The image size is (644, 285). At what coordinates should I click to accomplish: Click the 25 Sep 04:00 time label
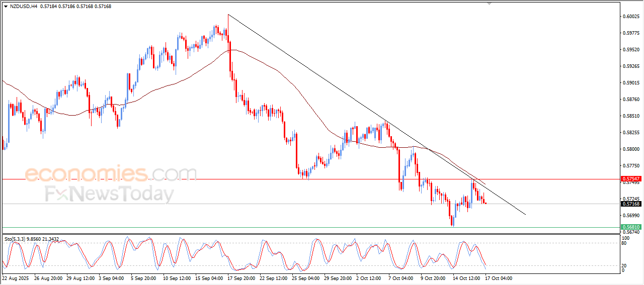[306, 278]
